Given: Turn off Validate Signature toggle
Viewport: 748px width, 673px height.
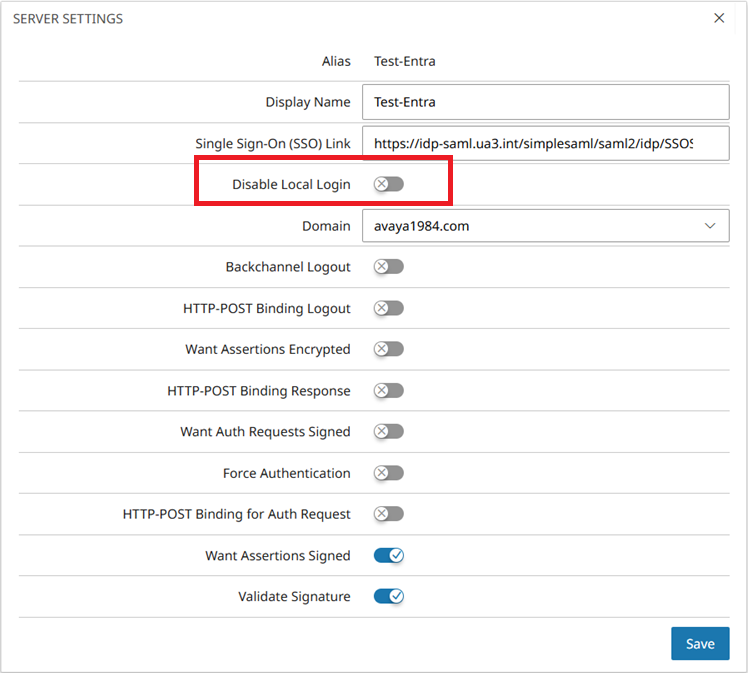Looking at the screenshot, I should click(x=388, y=596).
